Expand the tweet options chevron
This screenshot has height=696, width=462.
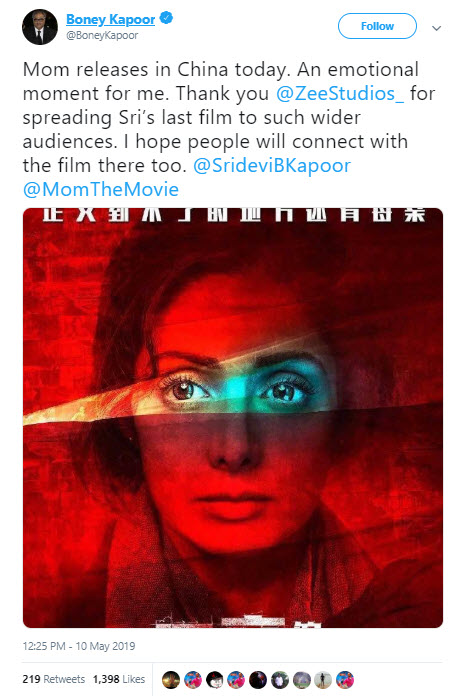point(437,28)
